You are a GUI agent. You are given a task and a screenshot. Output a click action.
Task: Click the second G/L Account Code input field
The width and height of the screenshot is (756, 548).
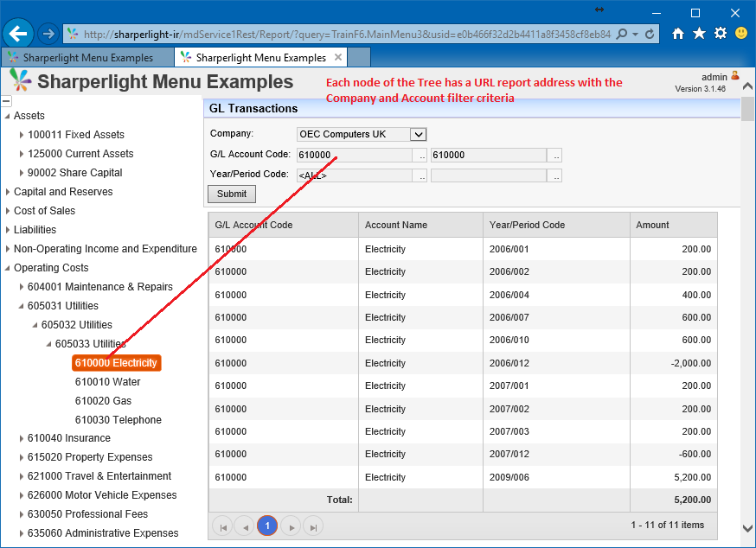tap(489, 156)
